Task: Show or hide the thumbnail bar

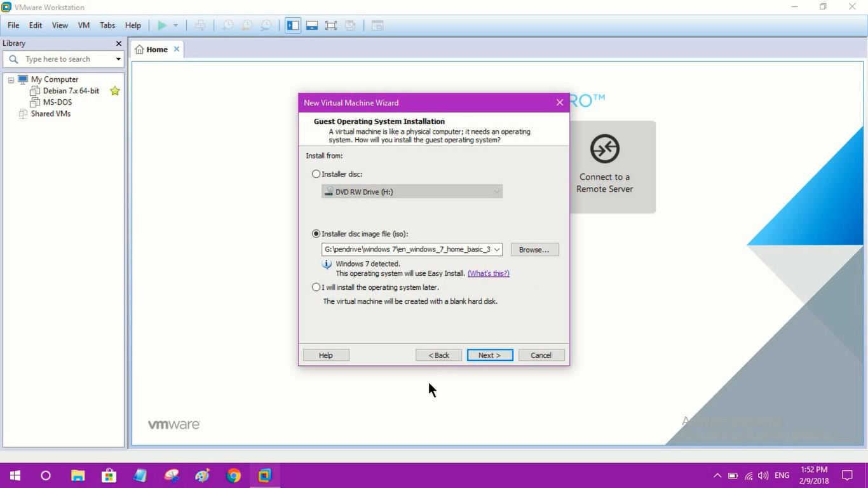Action: click(311, 25)
